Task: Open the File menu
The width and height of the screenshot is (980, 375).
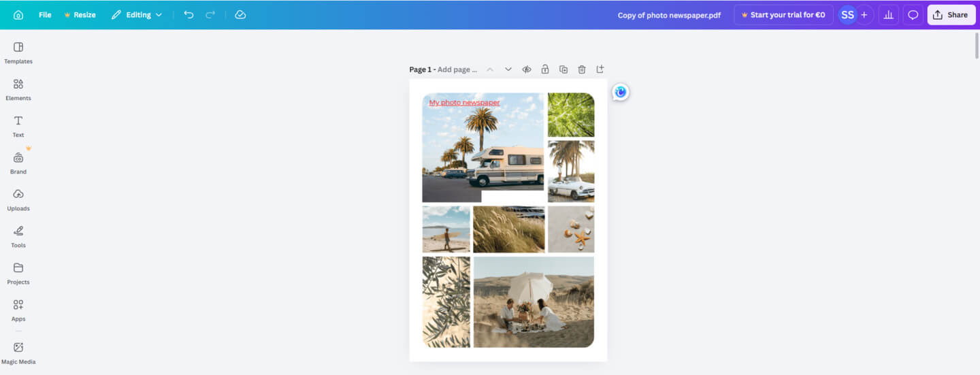Action: point(45,15)
